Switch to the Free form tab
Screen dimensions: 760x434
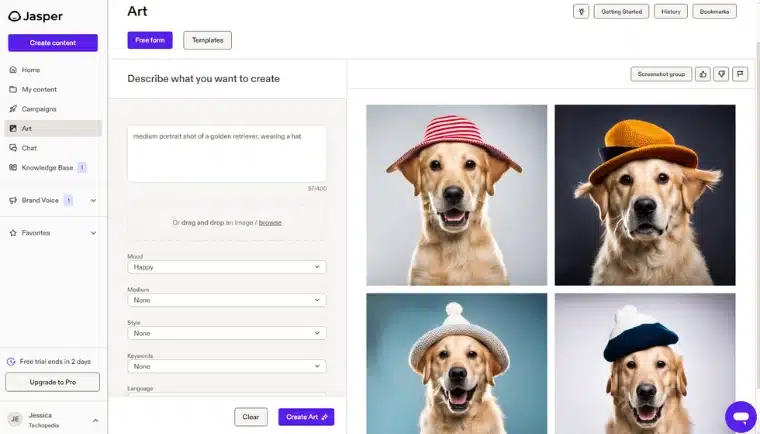click(x=150, y=40)
